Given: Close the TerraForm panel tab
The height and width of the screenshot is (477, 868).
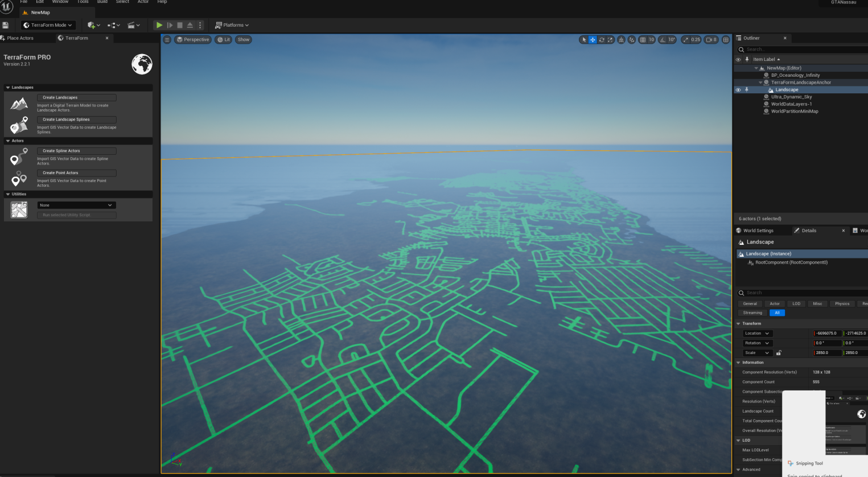Looking at the screenshot, I should (x=107, y=38).
